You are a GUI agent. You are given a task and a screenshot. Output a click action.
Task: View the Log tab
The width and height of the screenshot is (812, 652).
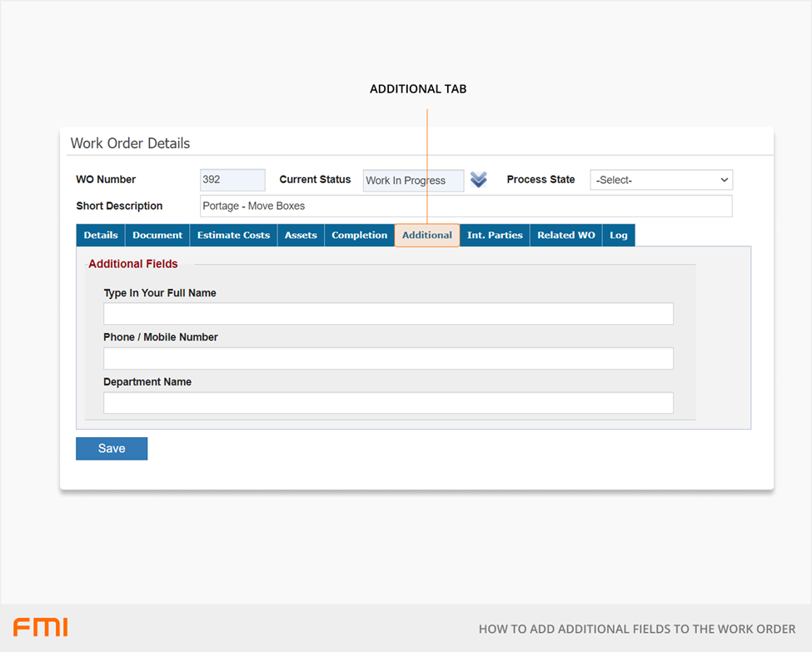pyautogui.click(x=618, y=236)
